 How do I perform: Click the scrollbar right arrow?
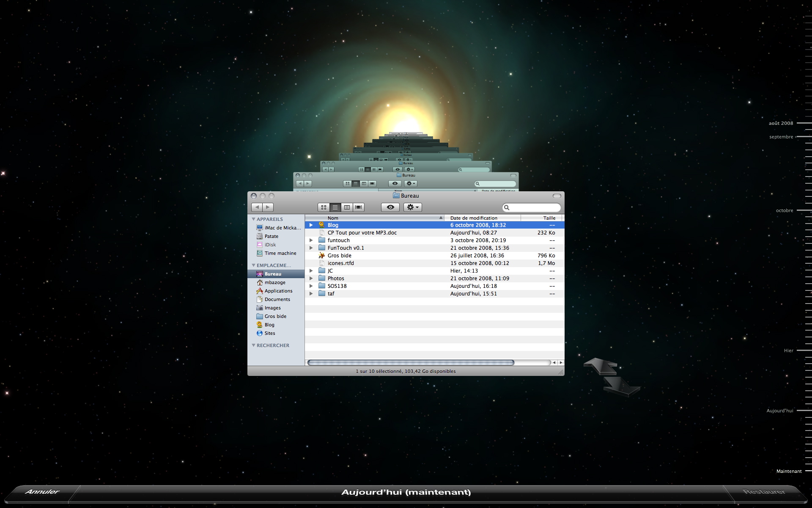click(x=561, y=363)
